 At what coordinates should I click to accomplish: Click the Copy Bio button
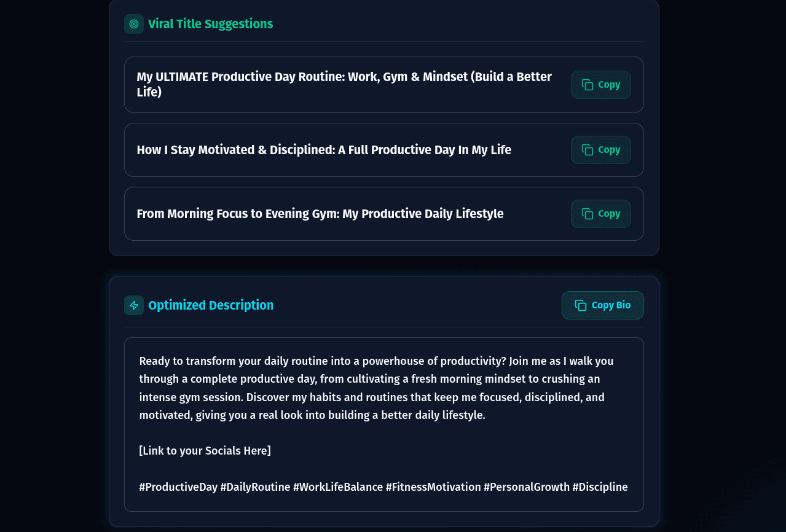(x=602, y=305)
